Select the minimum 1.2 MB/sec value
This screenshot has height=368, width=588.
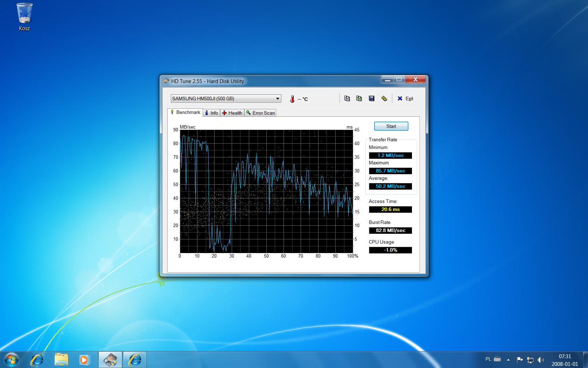point(390,155)
